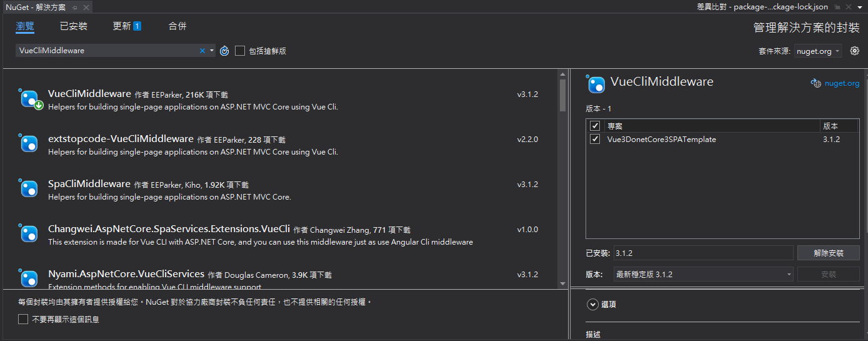Open the 套件來源 nuget.org dropdown
868x341 pixels.
pos(818,51)
